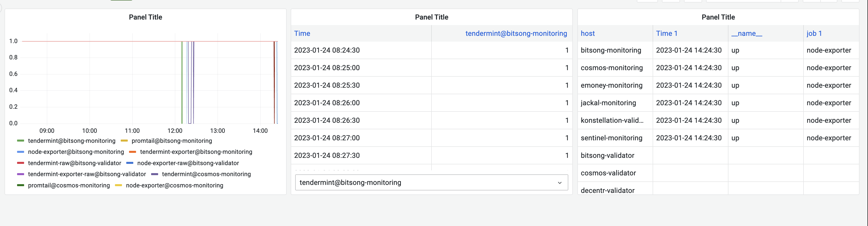Click the job 1 column header

coord(814,33)
